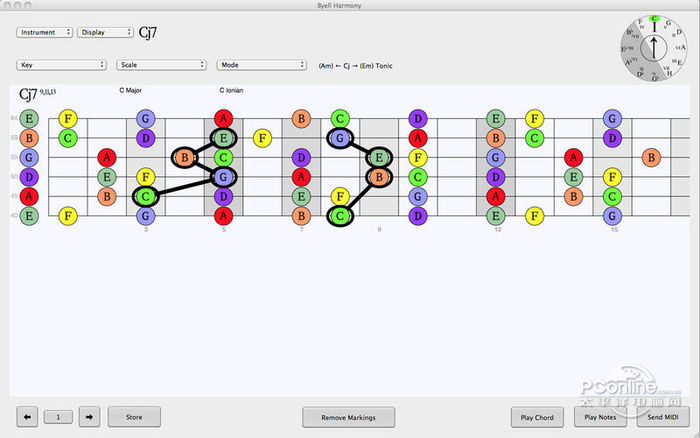Expand the Key selector
This screenshot has width=700, height=438.
61,65
